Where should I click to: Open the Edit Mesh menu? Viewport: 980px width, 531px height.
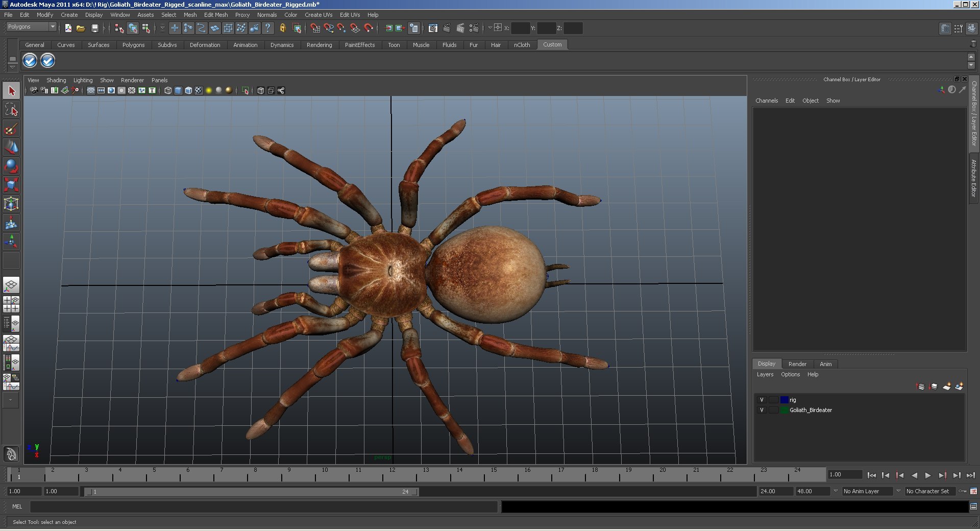216,15
